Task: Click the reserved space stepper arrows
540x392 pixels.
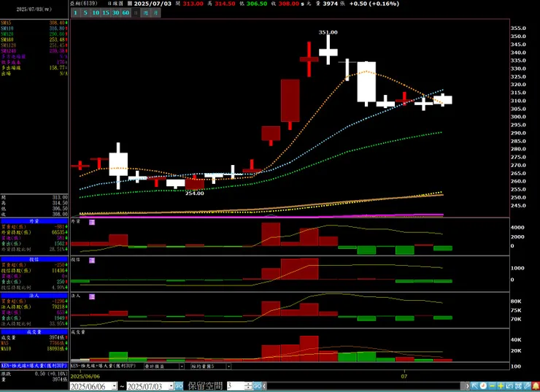Action: [248, 386]
